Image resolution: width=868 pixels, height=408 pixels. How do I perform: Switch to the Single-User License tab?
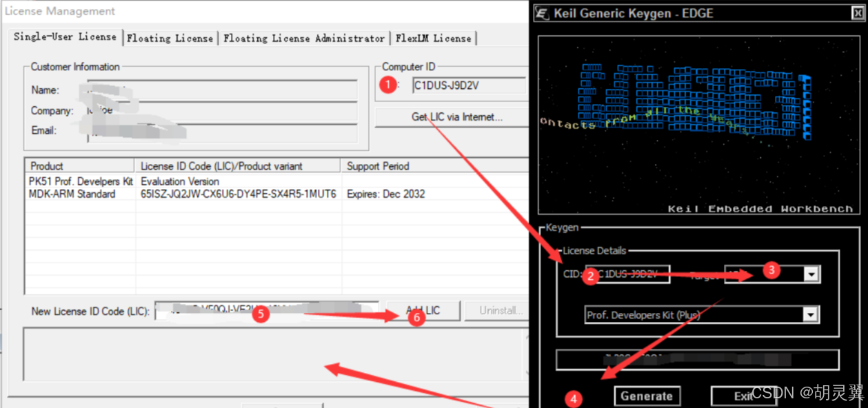[65, 37]
